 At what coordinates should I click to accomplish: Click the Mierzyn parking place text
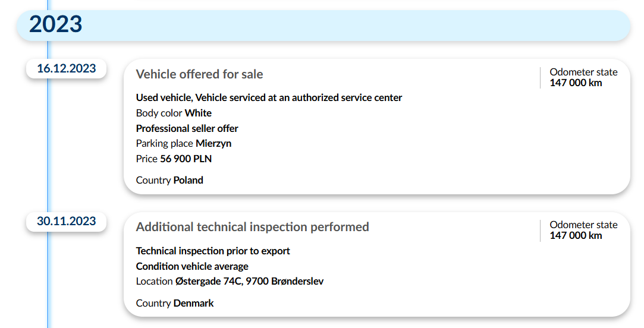point(213,144)
